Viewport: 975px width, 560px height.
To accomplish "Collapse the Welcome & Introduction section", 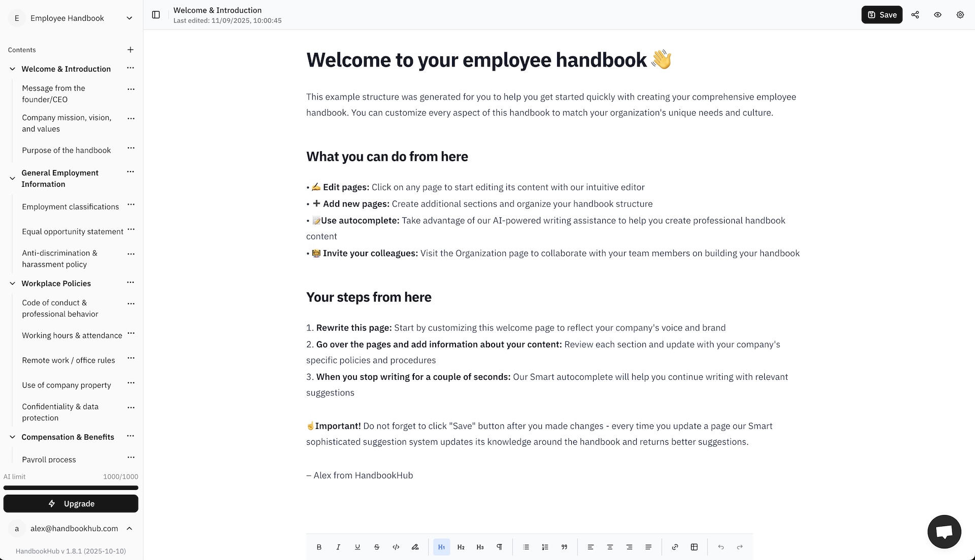I will tap(12, 69).
